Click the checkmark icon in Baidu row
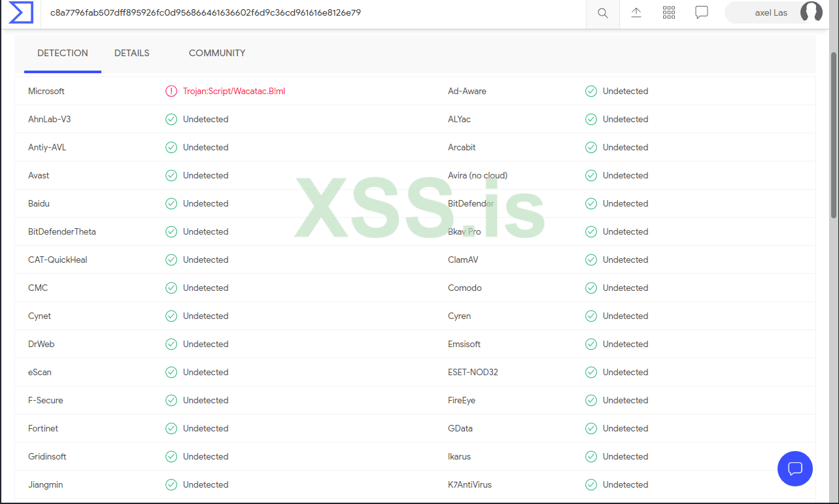Image resolution: width=839 pixels, height=504 pixels. pyautogui.click(x=171, y=204)
